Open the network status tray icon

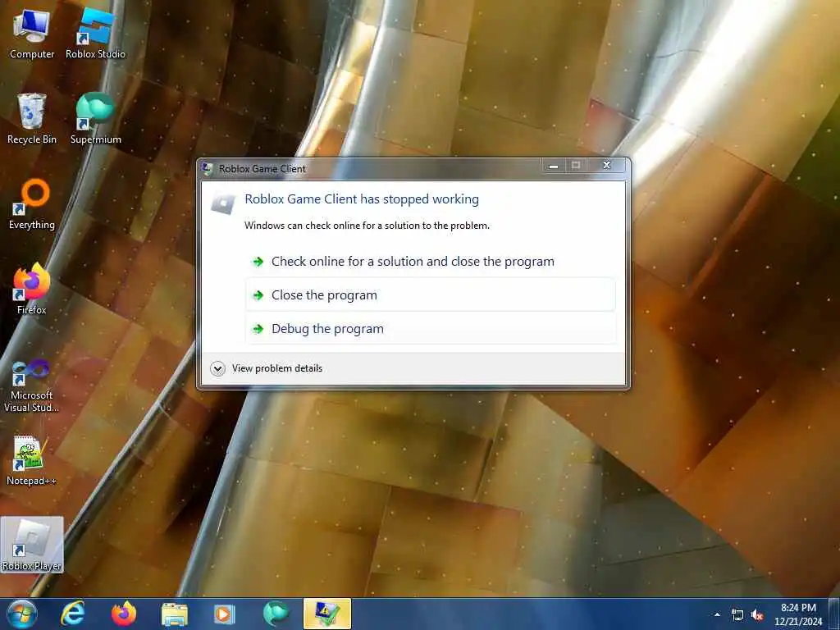(737, 615)
